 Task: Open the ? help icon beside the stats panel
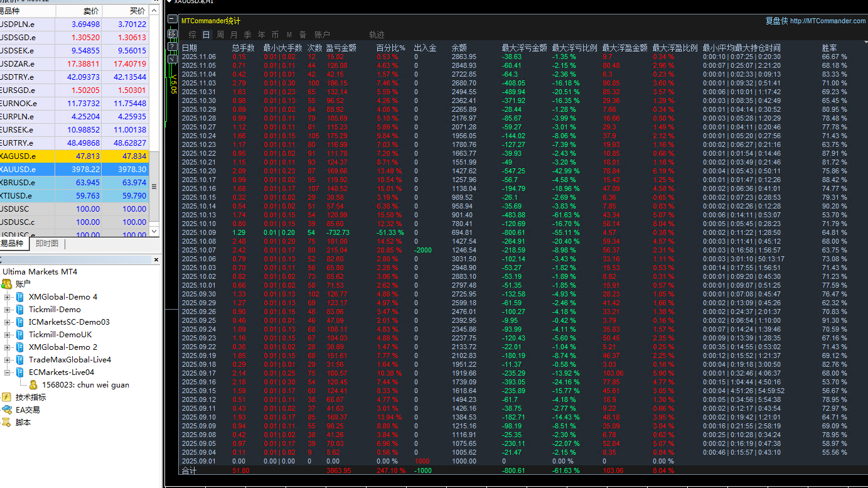[x=172, y=46]
